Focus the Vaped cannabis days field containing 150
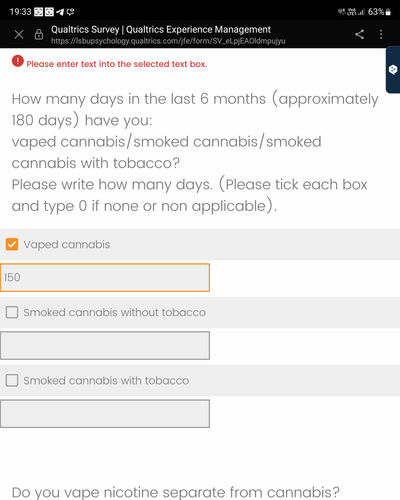 pos(105,277)
